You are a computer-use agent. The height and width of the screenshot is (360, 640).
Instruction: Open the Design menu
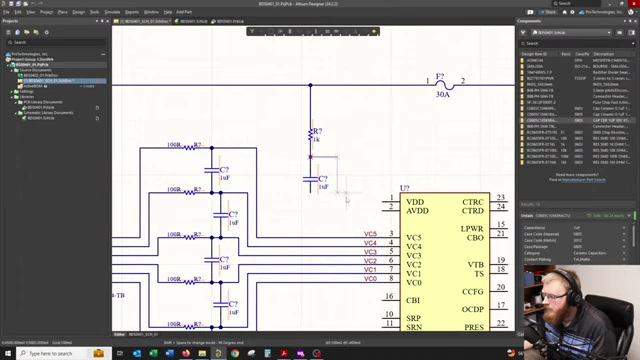[78, 12]
